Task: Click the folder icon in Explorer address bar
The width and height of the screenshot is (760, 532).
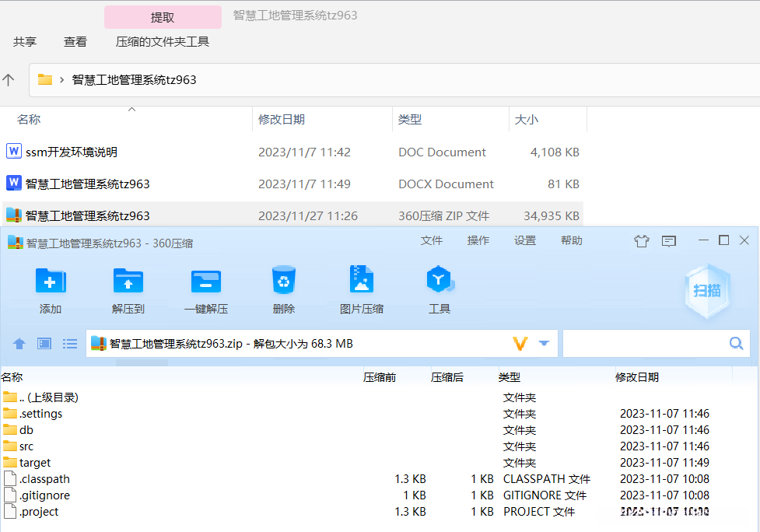Action: tap(45, 79)
